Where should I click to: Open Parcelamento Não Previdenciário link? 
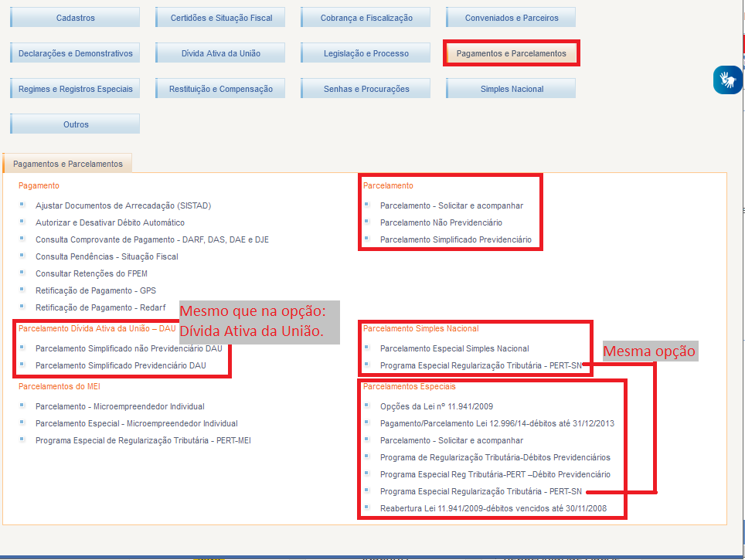point(441,222)
